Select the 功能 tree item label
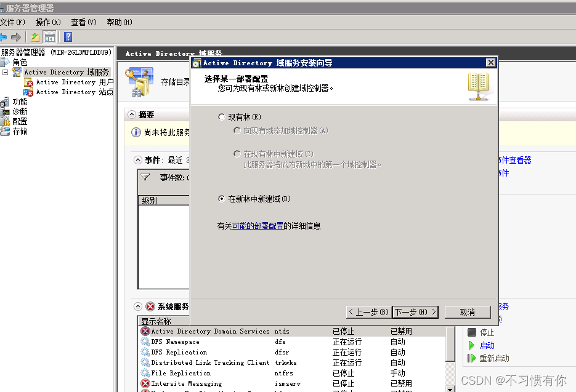 [20, 102]
